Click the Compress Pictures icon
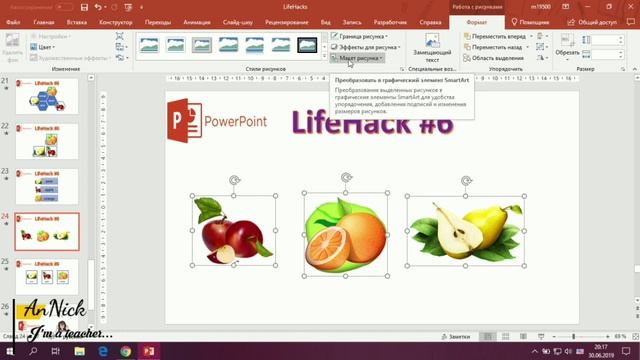This screenshot has height=360, width=640. 119,36
